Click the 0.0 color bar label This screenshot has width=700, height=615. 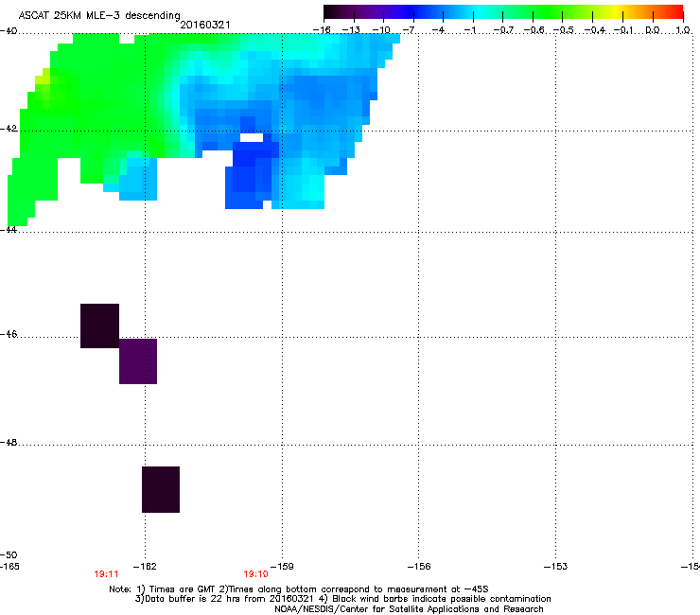coord(653,30)
